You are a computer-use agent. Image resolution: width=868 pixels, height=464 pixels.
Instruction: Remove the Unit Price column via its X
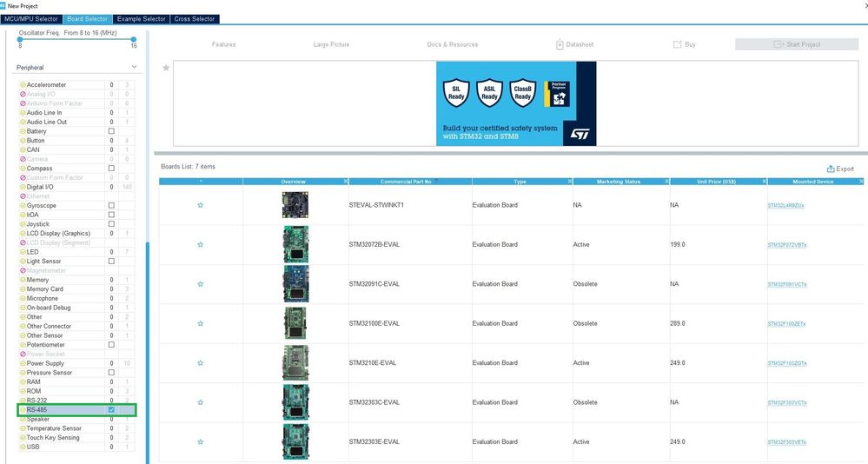(764, 182)
